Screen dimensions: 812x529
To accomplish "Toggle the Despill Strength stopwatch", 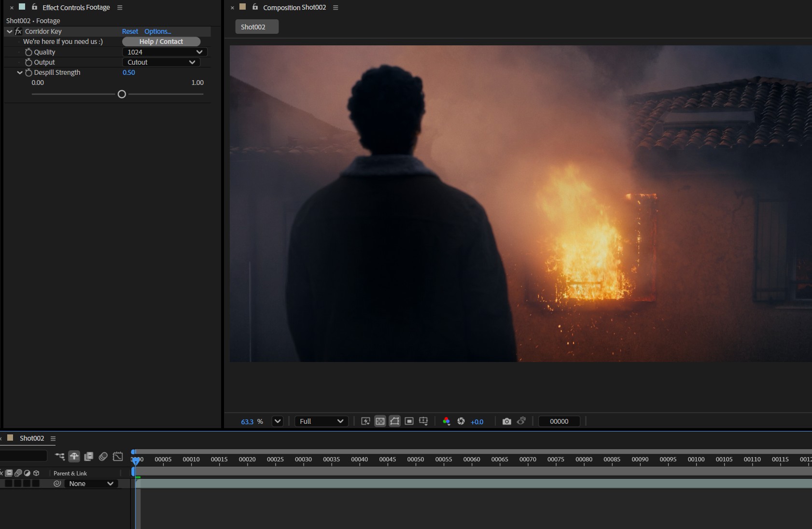I will 28,72.
